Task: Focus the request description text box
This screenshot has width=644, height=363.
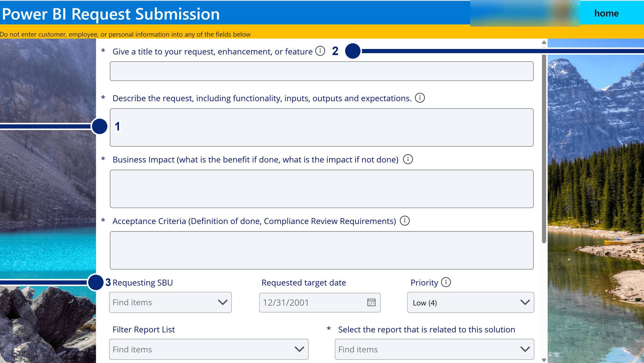Action: tap(321, 127)
